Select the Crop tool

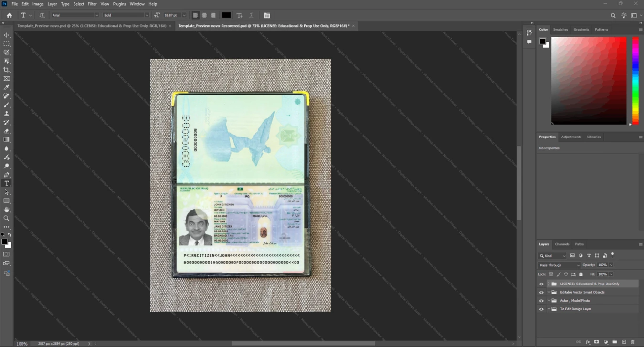(x=7, y=70)
